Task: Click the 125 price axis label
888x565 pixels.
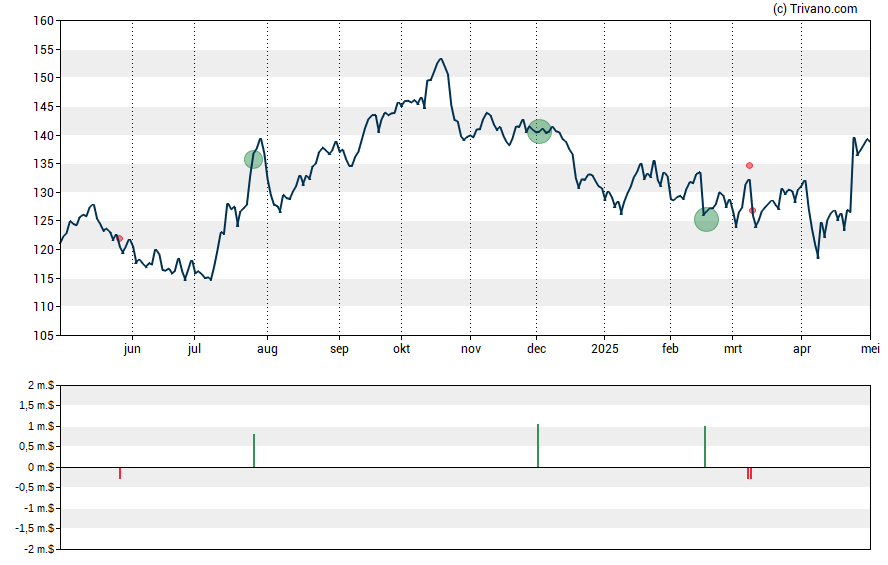Action: point(43,221)
